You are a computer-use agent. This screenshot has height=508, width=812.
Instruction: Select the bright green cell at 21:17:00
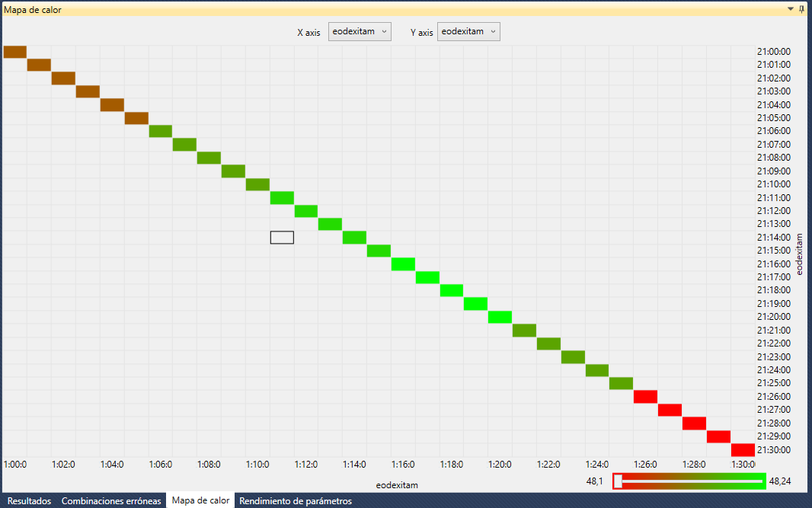(427, 277)
